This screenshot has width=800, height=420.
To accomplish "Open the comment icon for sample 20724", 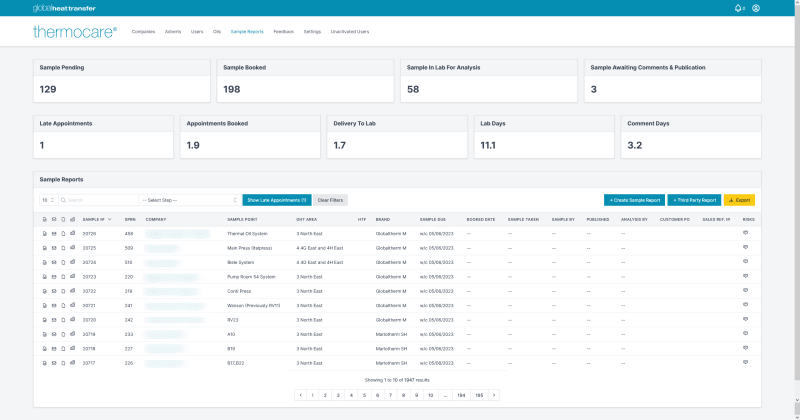I will tap(745, 261).
